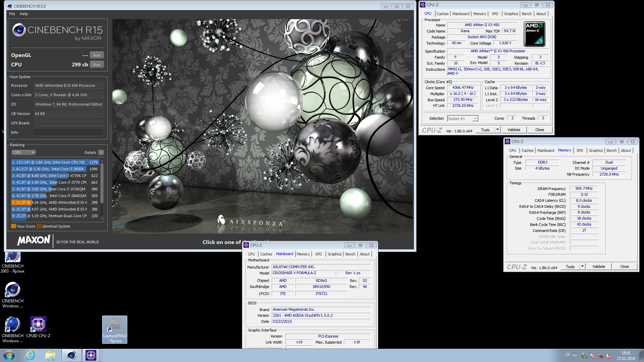Screen dimensions: 644x362
Task: Run the OpenGL benchmark
Action: [97, 55]
